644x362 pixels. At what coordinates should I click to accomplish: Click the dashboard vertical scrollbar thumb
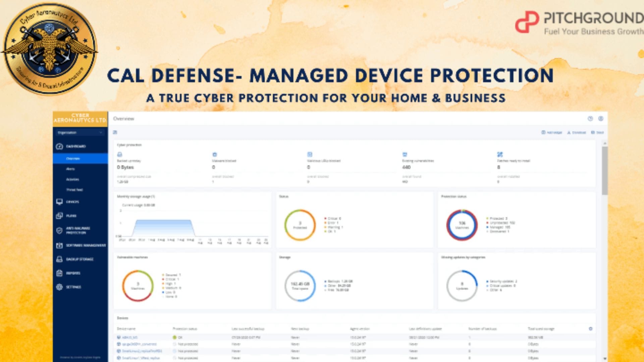(x=604, y=170)
